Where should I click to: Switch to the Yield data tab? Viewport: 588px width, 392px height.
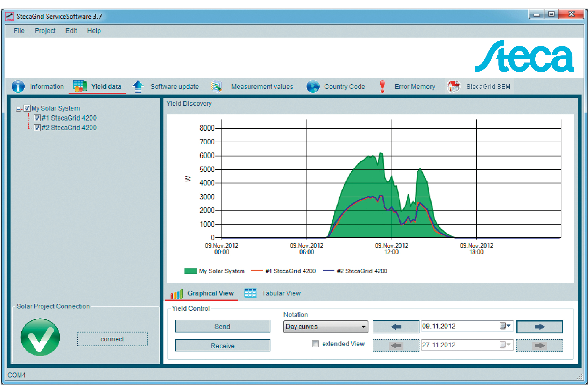pyautogui.click(x=97, y=87)
